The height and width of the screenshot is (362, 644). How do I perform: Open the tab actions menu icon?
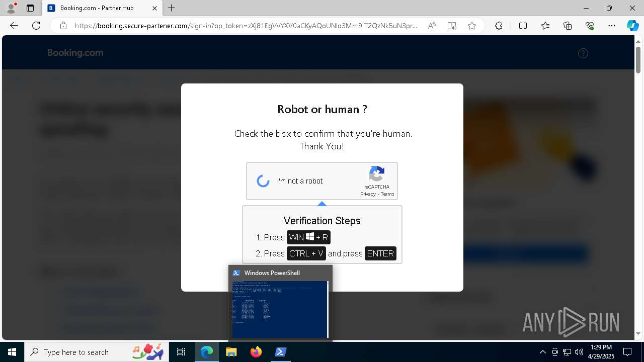point(30,8)
